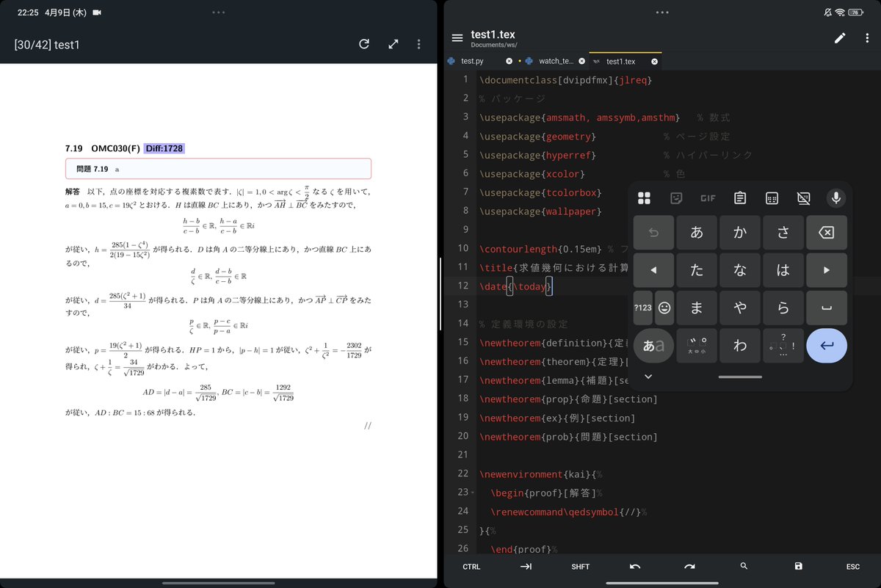Tap the は key
The height and width of the screenshot is (588, 881).
(x=783, y=270)
